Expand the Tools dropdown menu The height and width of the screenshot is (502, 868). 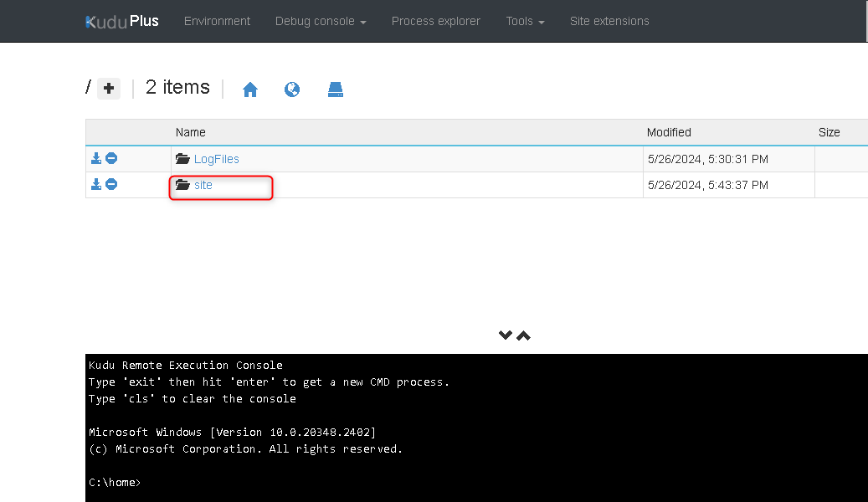tap(525, 21)
